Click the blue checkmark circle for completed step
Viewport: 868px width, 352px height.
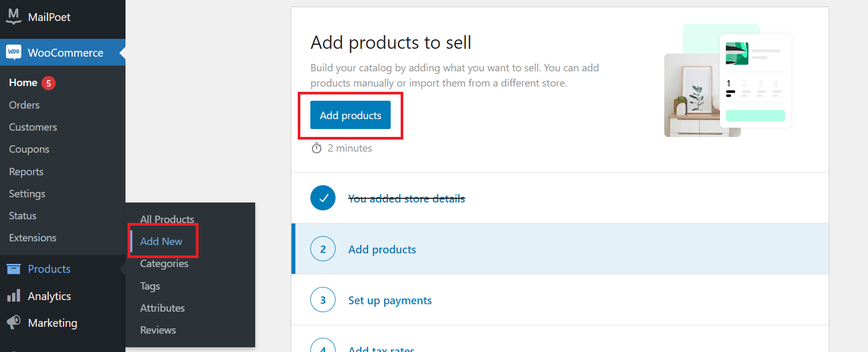(322, 198)
